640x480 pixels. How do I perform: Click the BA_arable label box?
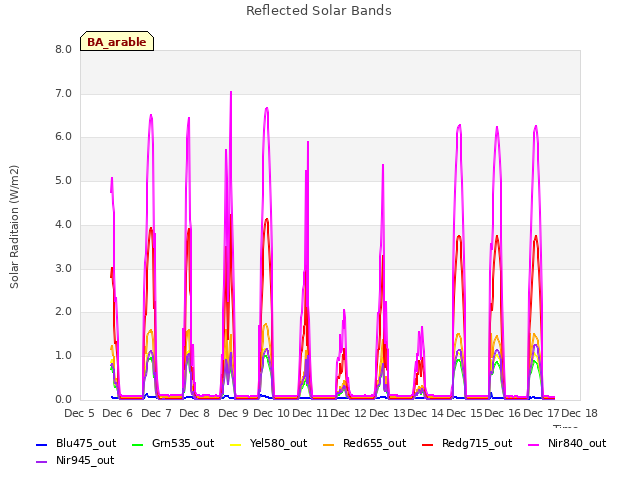point(117,41)
